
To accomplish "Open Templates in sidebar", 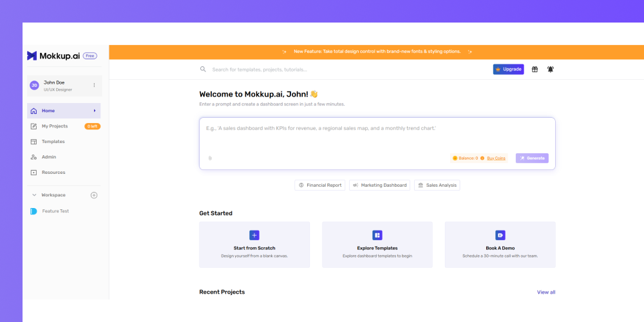I will [x=64, y=142].
